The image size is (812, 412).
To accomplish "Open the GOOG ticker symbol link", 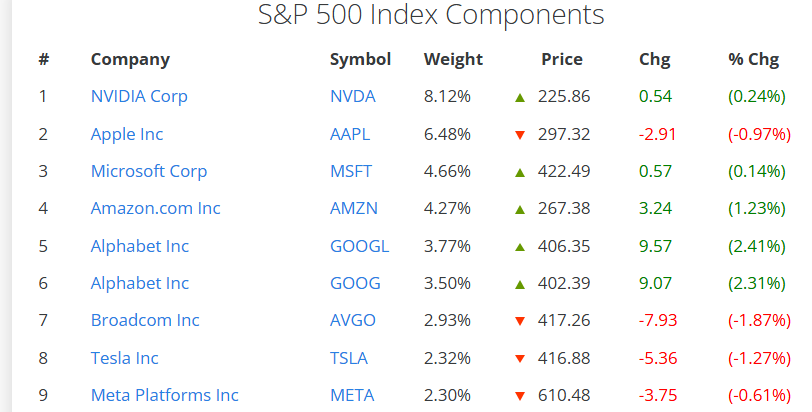I will 355,284.
